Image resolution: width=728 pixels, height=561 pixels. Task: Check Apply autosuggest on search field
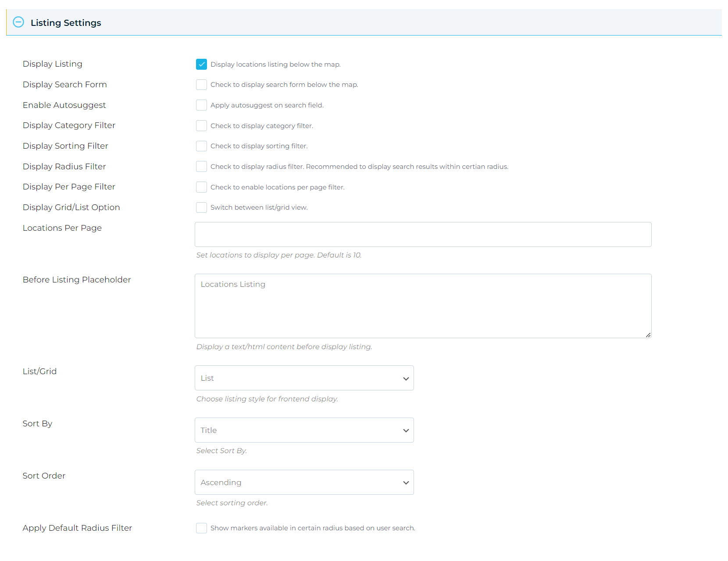click(x=201, y=105)
